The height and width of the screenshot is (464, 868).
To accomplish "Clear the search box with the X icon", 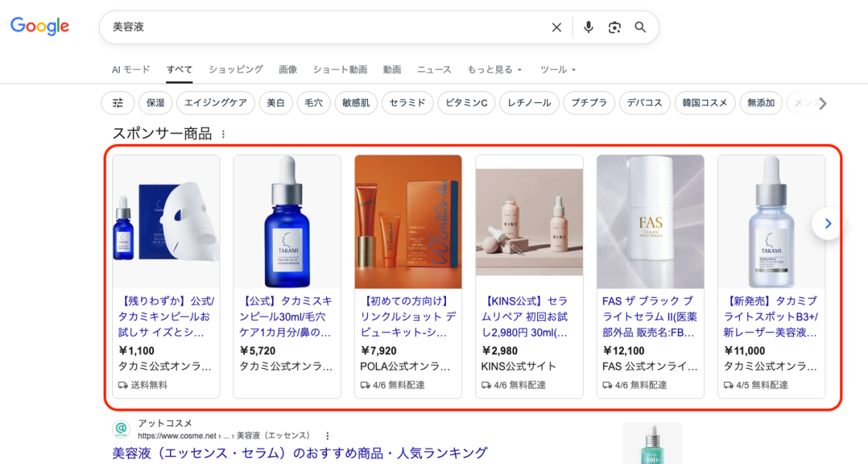I will [x=556, y=26].
